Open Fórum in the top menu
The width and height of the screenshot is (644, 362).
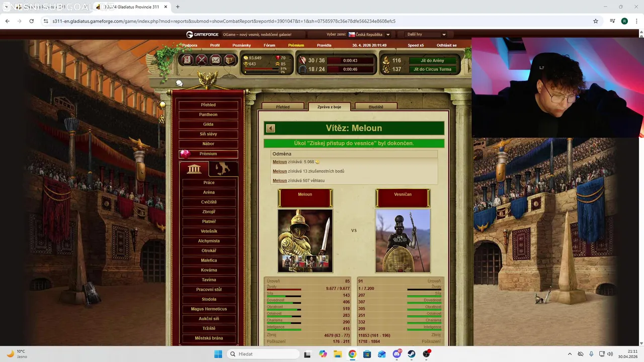tap(270, 45)
